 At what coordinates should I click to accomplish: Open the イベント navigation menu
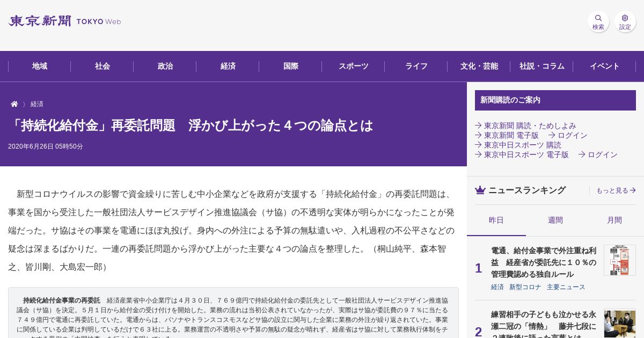[x=605, y=66]
